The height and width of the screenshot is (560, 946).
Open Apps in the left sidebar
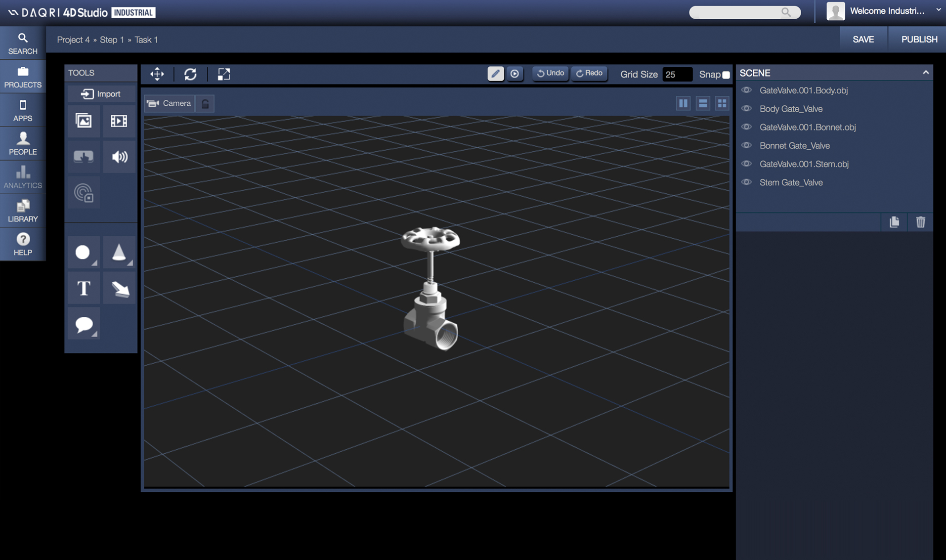tap(23, 111)
